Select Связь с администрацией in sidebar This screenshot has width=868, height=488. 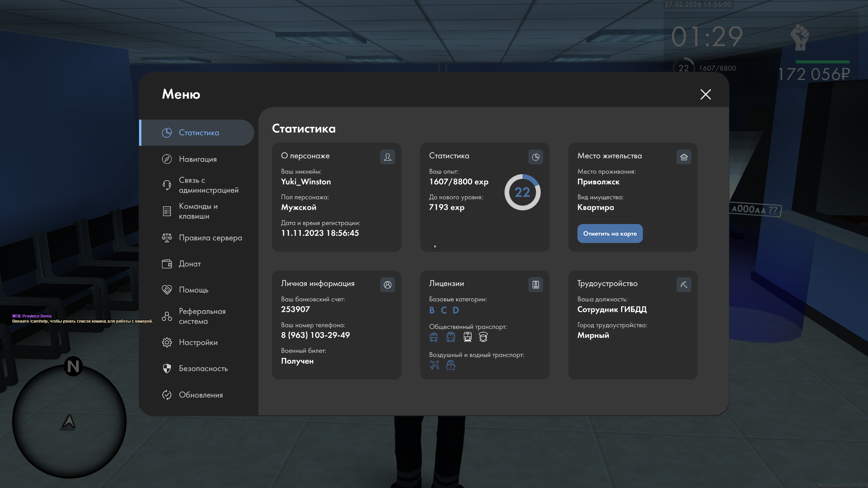208,185
